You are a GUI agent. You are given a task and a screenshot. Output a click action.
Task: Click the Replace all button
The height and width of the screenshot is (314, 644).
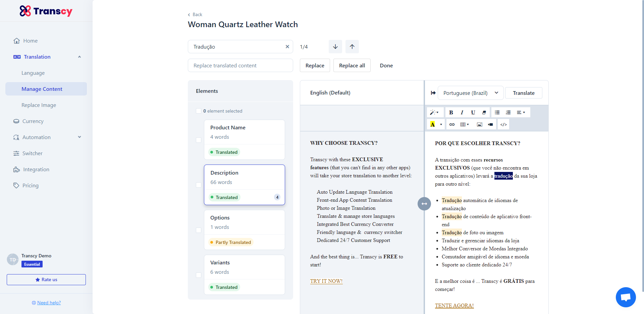coord(352,65)
